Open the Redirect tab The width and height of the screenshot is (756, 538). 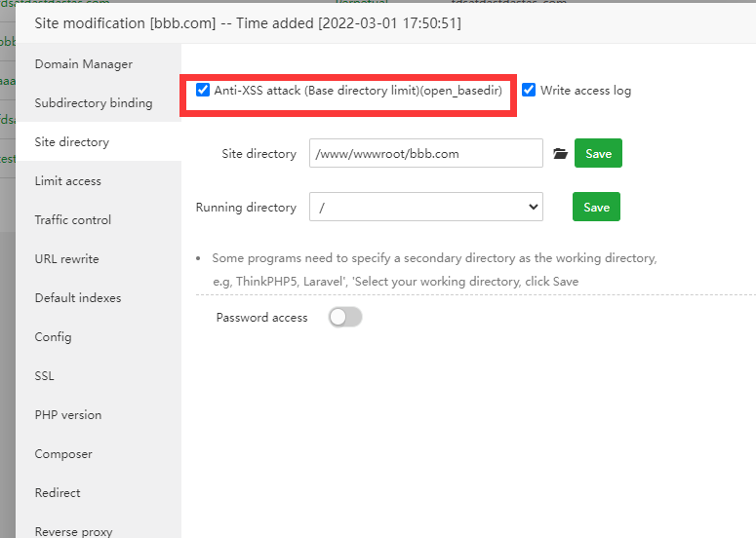tap(58, 493)
